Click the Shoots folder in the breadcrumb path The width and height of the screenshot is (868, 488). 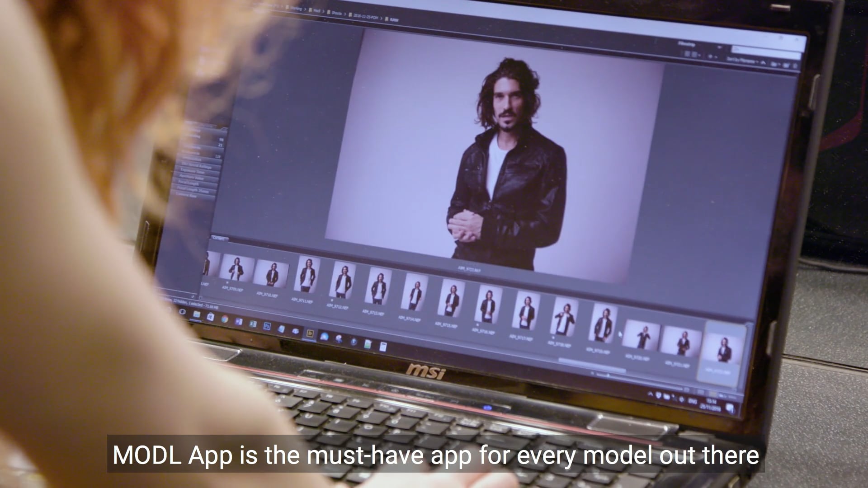click(337, 13)
